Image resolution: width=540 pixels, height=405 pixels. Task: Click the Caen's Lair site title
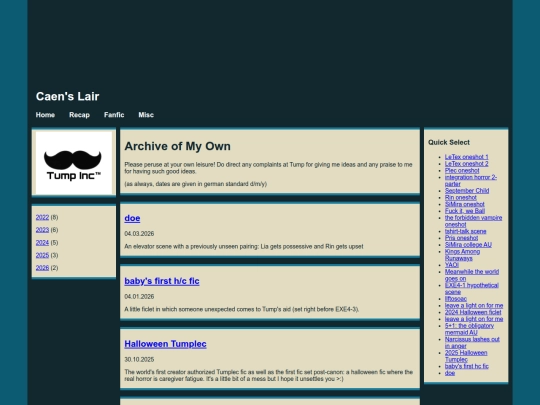[x=68, y=96]
